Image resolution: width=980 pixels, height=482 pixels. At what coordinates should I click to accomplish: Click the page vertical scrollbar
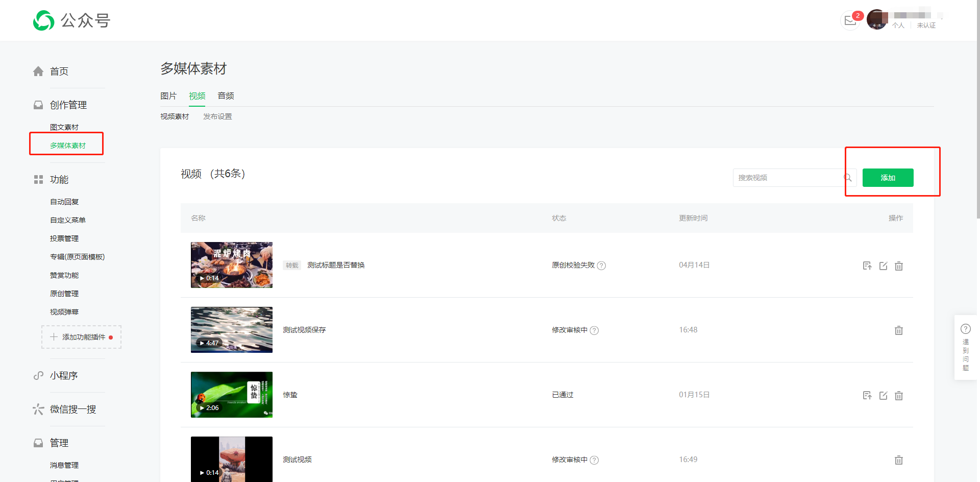(x=978, y=110)
